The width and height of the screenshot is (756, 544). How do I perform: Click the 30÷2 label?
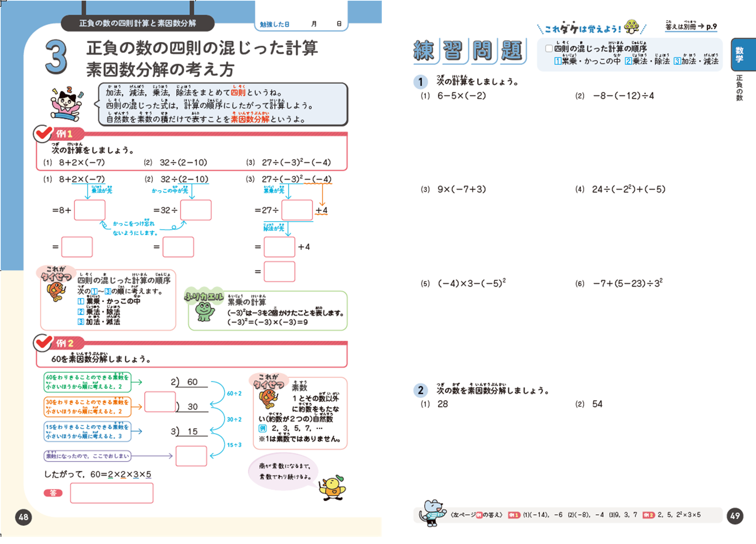234,420
